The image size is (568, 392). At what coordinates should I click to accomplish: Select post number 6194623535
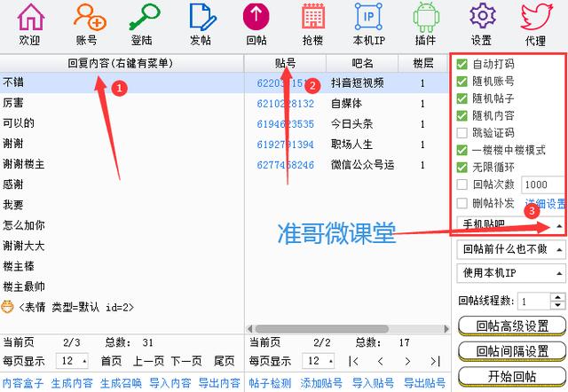[x=286, y=124]
